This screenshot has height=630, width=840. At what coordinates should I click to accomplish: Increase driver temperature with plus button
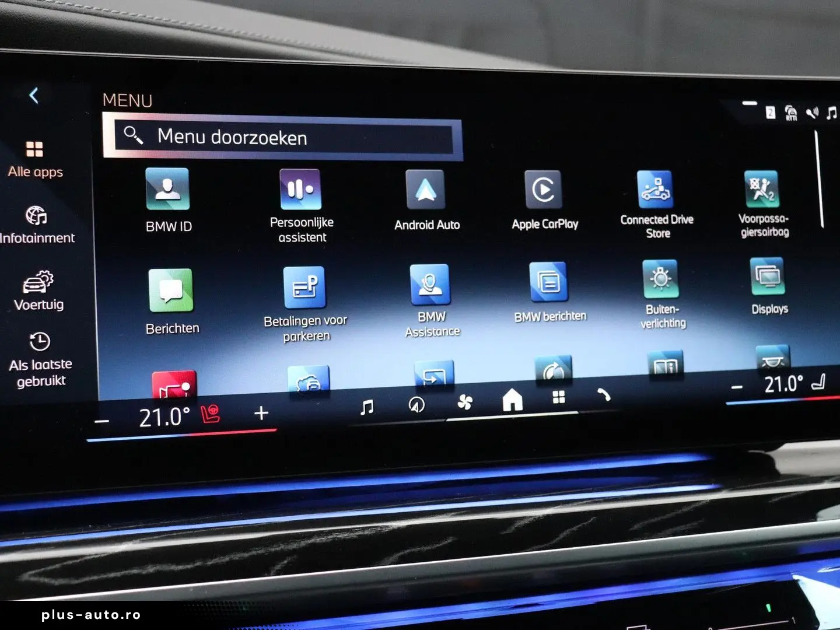pyautogui.click(x=261, y=413)
